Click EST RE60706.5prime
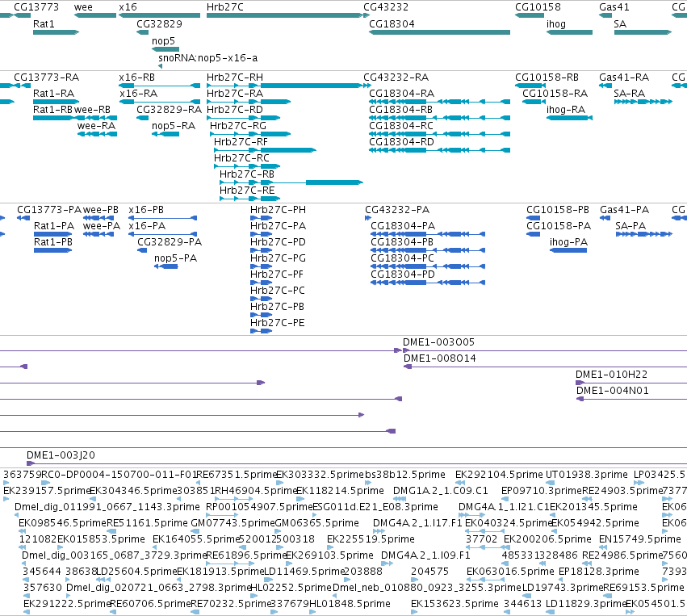 [150, 604]
